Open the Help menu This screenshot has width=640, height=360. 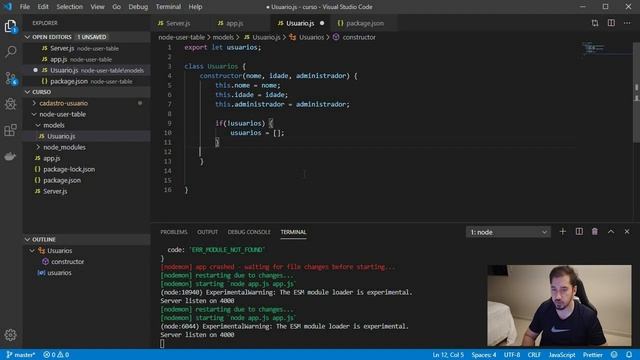click(195, 7)
